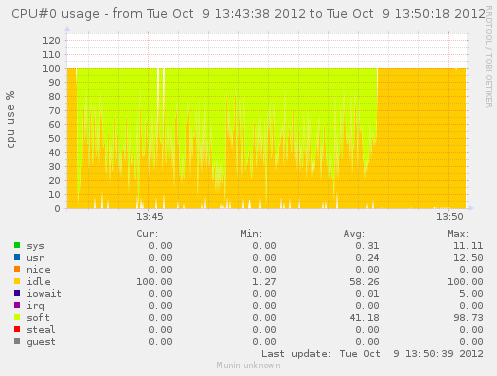The image size is (497, 376).
Task: Click the 13:50 time axis label
Action: pos(450,217)
